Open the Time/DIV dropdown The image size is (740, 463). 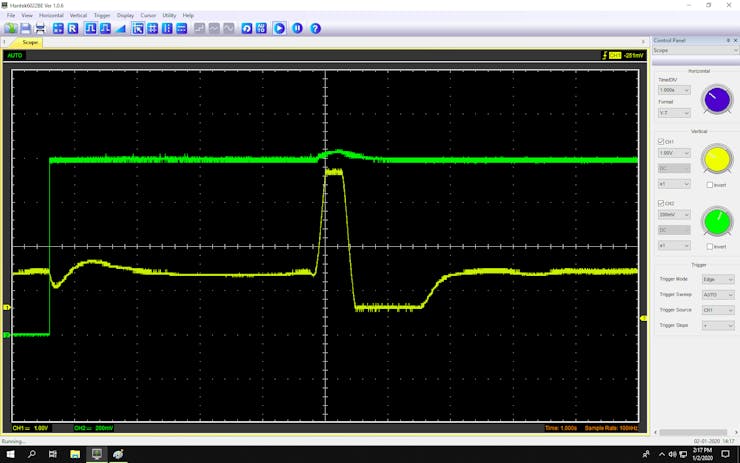tap(674, 90)
